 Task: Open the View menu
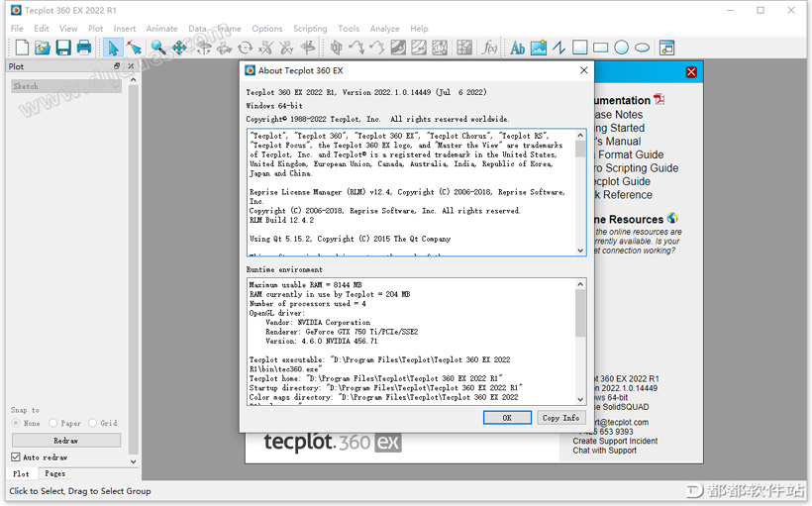point(68,29)
